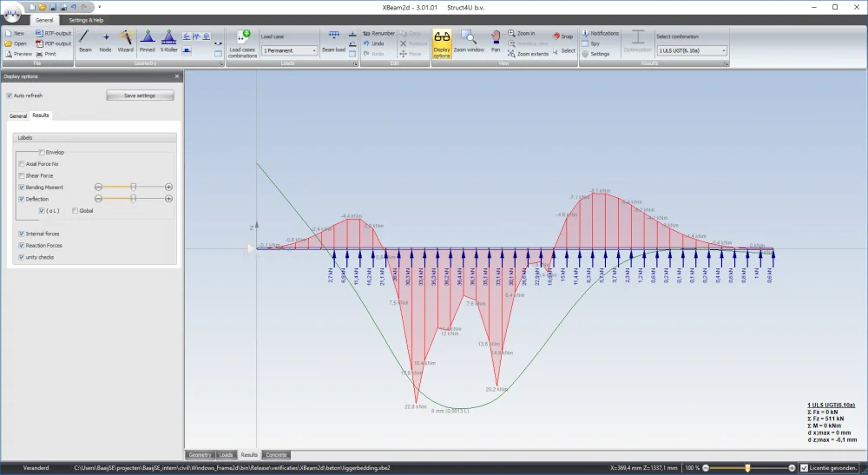Open print Preview
Image resolution: width=868 pixels, height=475 pixels.
coord(19,54)
